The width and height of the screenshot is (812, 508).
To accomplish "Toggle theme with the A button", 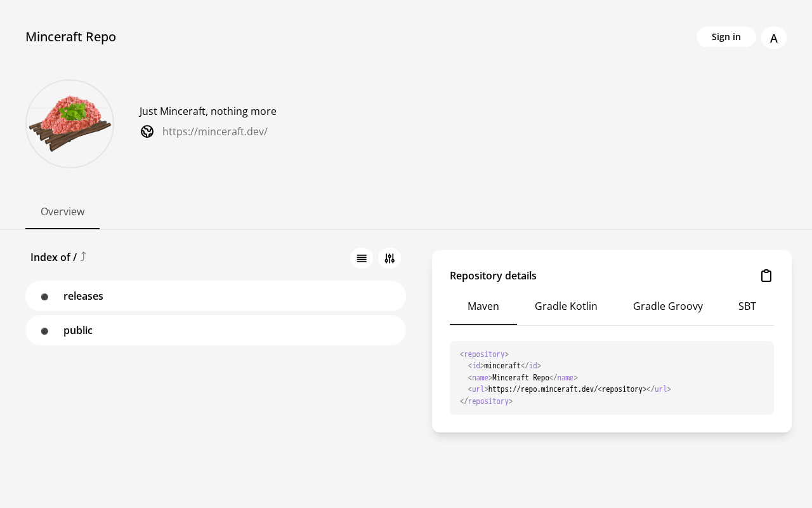I will (774, 38).
